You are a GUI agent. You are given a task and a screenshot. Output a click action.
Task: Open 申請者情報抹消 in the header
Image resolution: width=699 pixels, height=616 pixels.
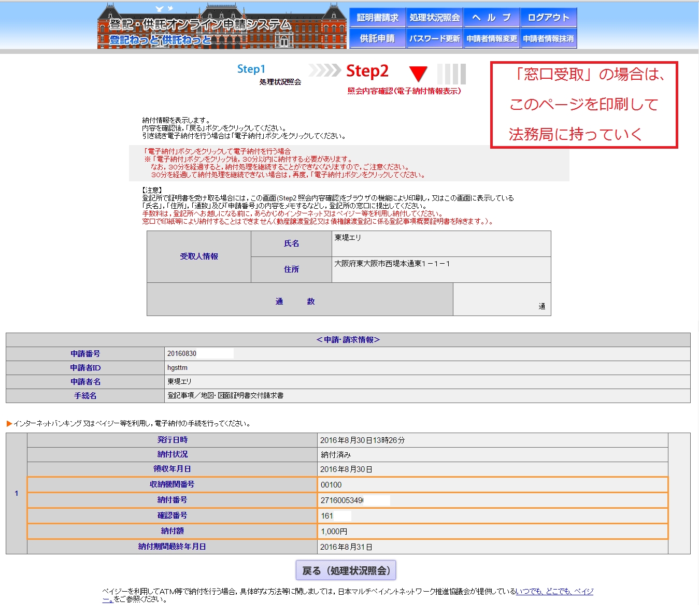point(548,38)
